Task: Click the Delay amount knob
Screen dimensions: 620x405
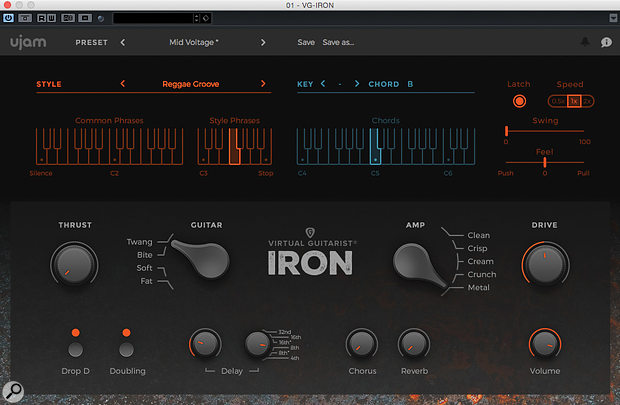Action: (x=205, y=344)
